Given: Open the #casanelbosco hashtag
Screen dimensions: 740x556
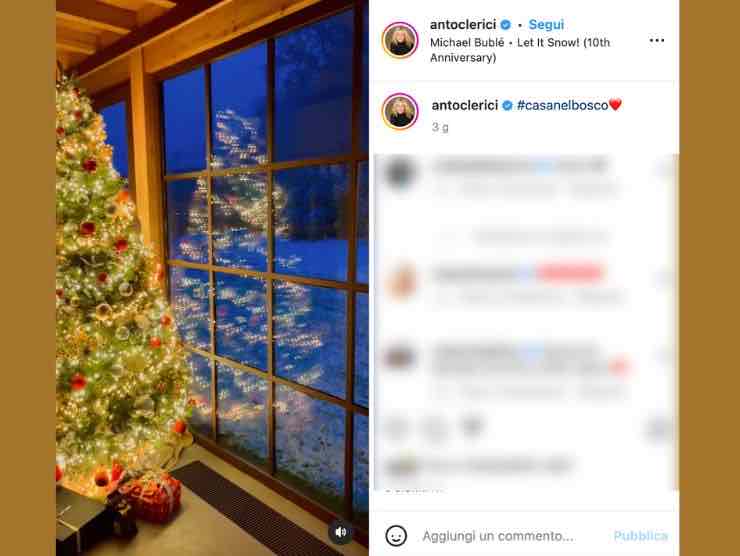Looking at the screenshot, I should (563, 105).
